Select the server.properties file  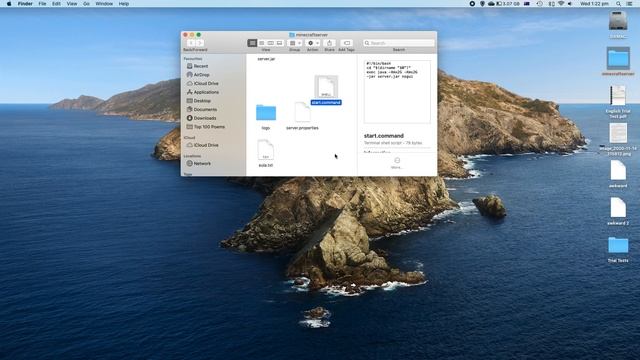302,113
